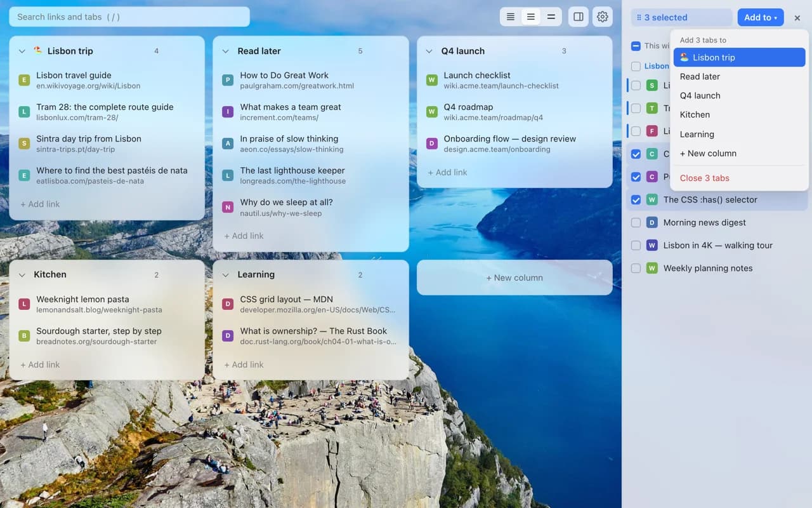Click the 3 selected drag chip
This screenshot has width=812, height=508.
pos(681,17)
